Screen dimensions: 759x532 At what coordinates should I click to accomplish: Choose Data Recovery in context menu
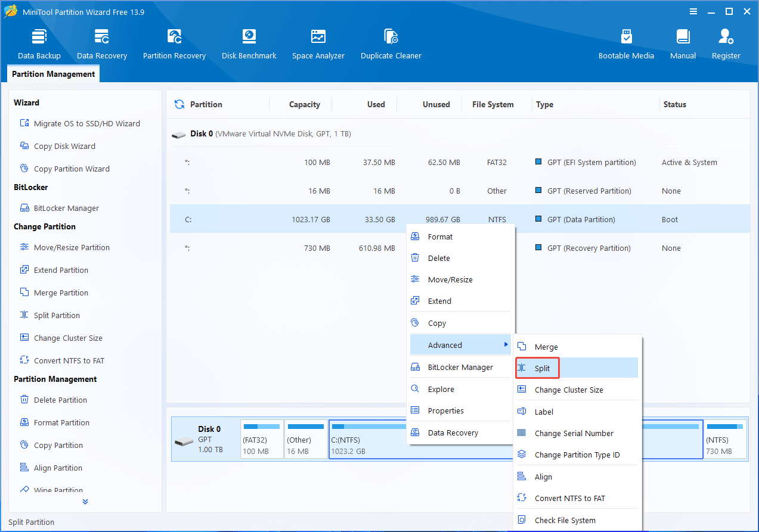(x=460, y=433)
